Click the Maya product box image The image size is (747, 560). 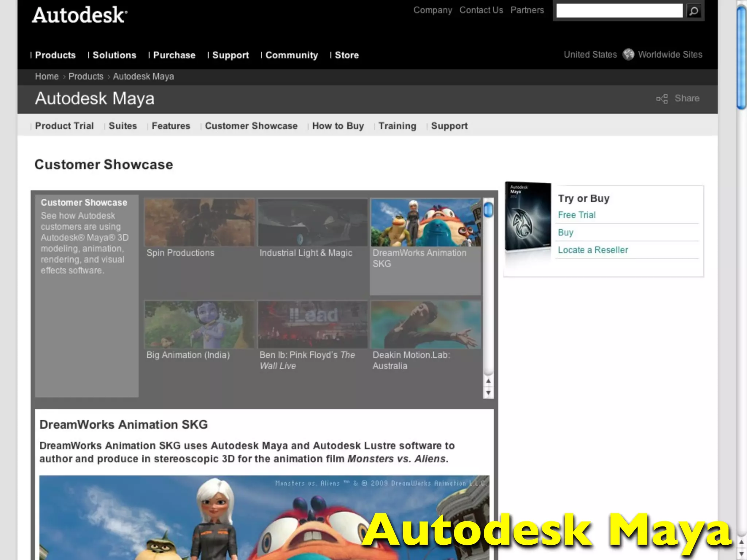tap(528, 217)
